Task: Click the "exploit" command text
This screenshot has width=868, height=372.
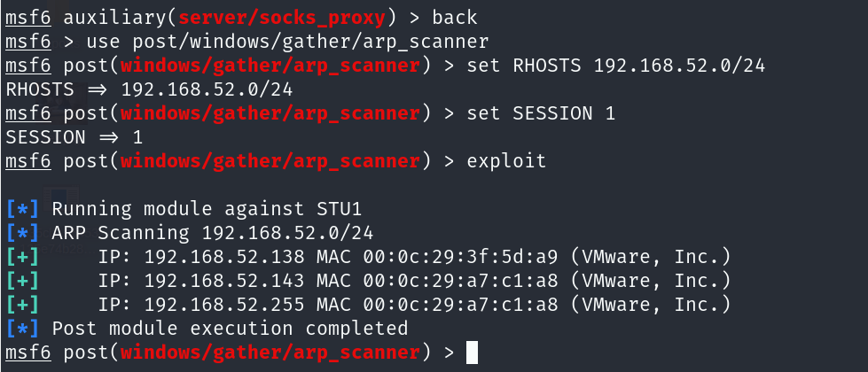Action: point(507,161)
